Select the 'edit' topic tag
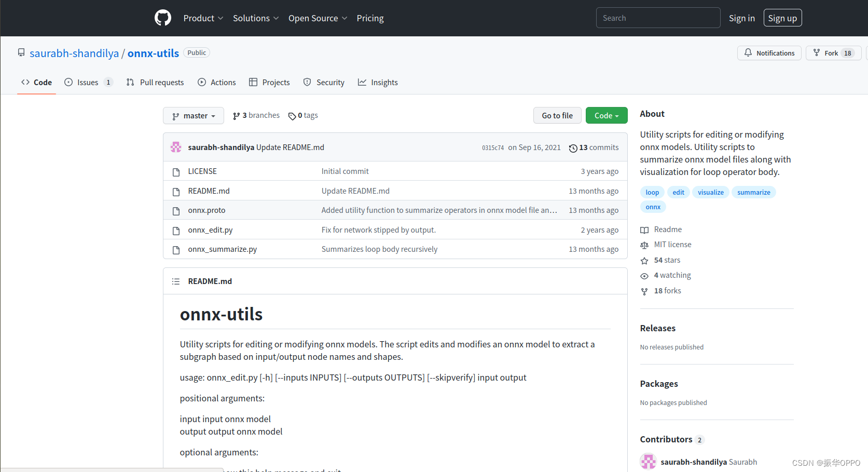868x472 pixels. pos(678,192)
